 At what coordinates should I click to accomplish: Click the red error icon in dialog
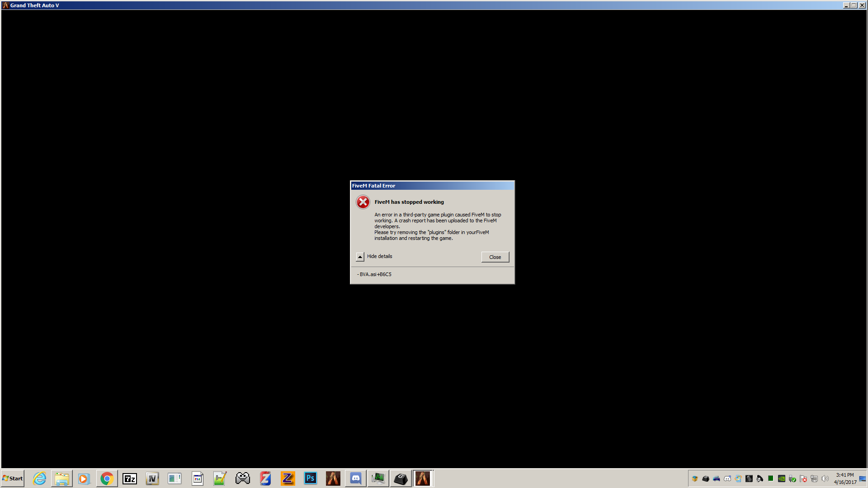(x=363, y=202)
